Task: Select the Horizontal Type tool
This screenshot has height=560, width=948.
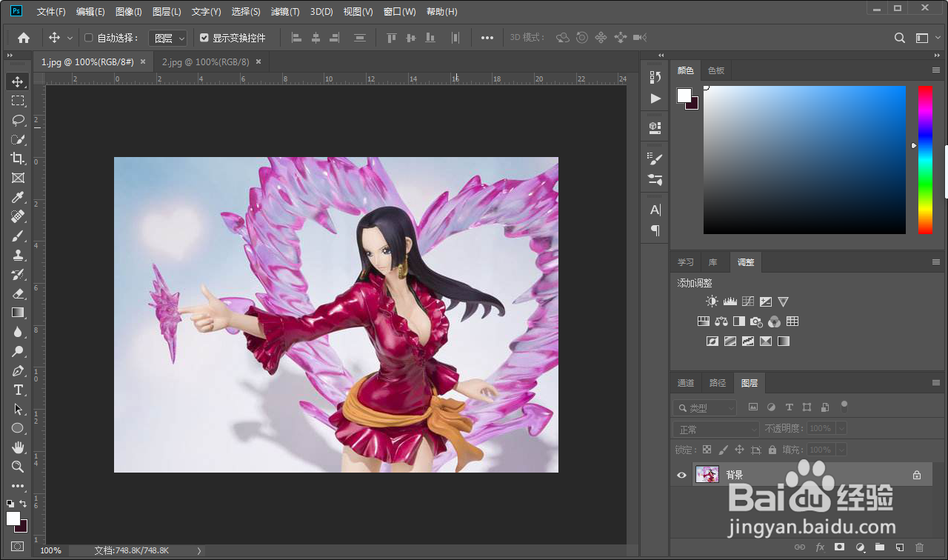Action: [18, 390]
